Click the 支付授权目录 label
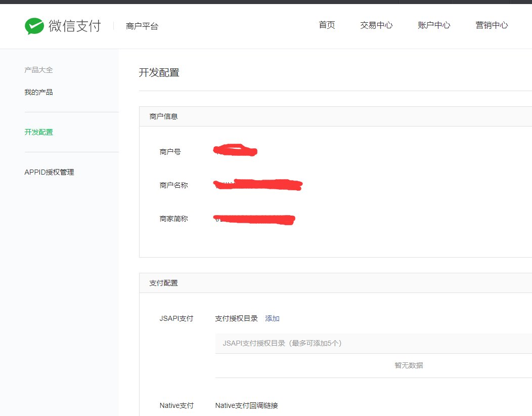 [x=237, y=318]
